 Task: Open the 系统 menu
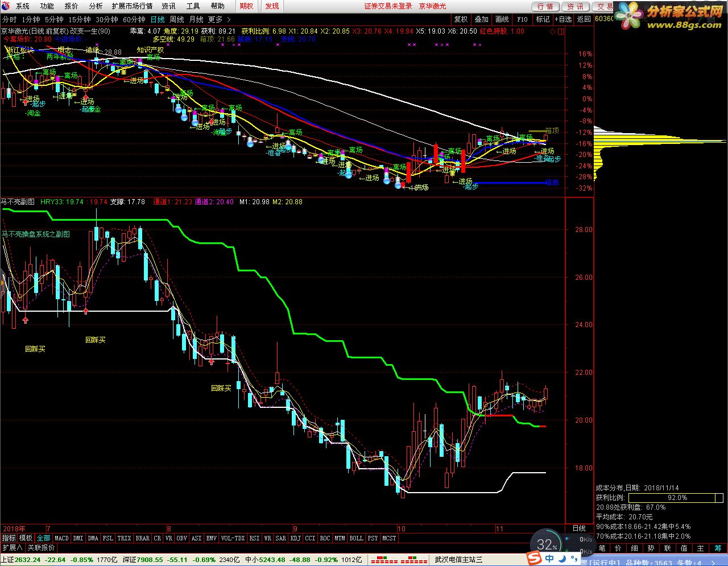point(23,6)
